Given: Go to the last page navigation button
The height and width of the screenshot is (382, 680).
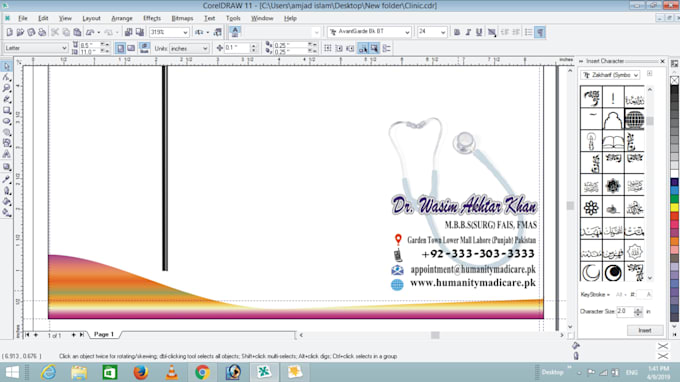Looking at the screenshot, I should 82,335.
